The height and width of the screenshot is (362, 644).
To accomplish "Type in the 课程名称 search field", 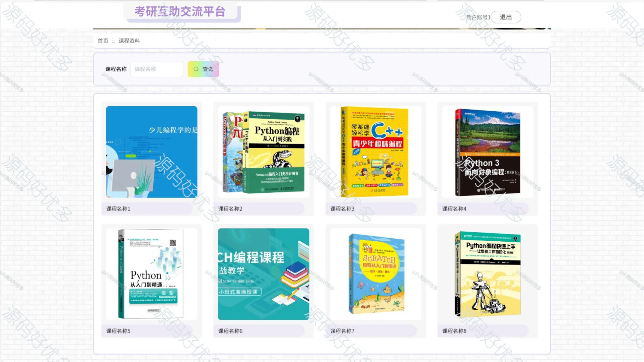I will (x=157, y=69).
